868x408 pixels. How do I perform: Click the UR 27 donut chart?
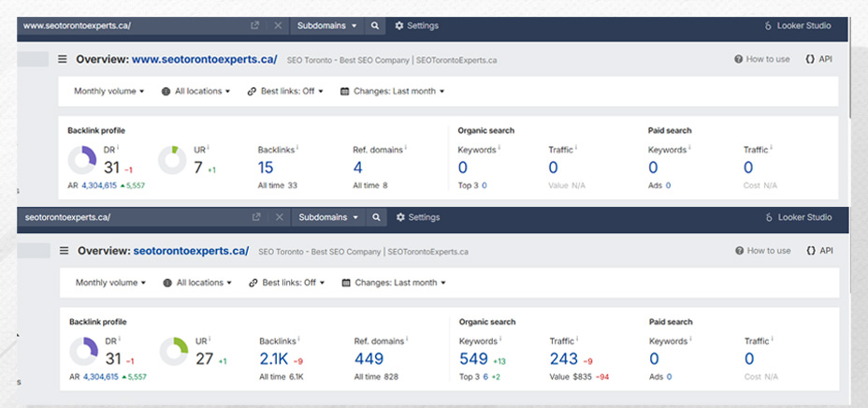(x=173, y=352)
